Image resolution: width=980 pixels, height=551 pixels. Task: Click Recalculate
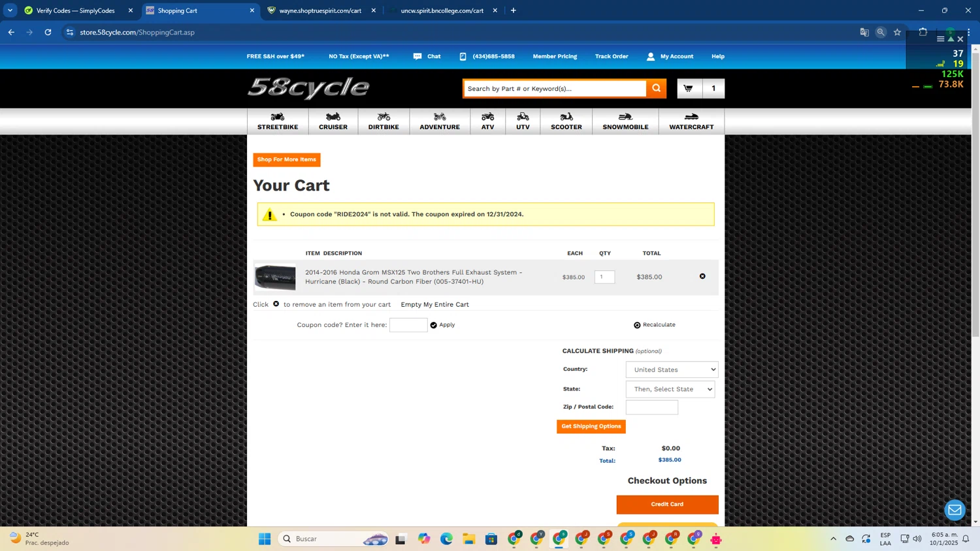(655, 324)
